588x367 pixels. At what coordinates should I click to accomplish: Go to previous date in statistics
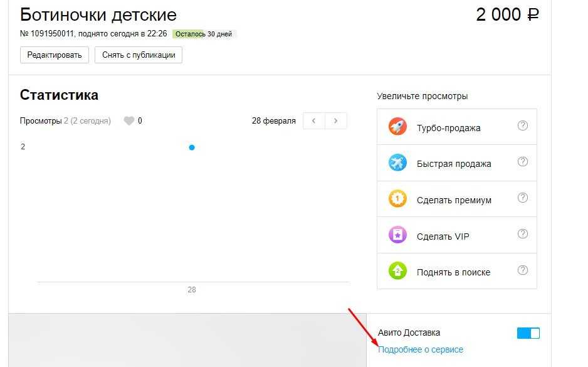click(314, 120)
